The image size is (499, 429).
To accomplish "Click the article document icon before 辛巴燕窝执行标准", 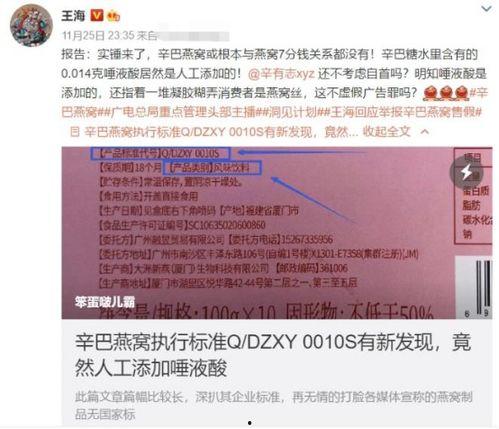I will click(75, 132).
